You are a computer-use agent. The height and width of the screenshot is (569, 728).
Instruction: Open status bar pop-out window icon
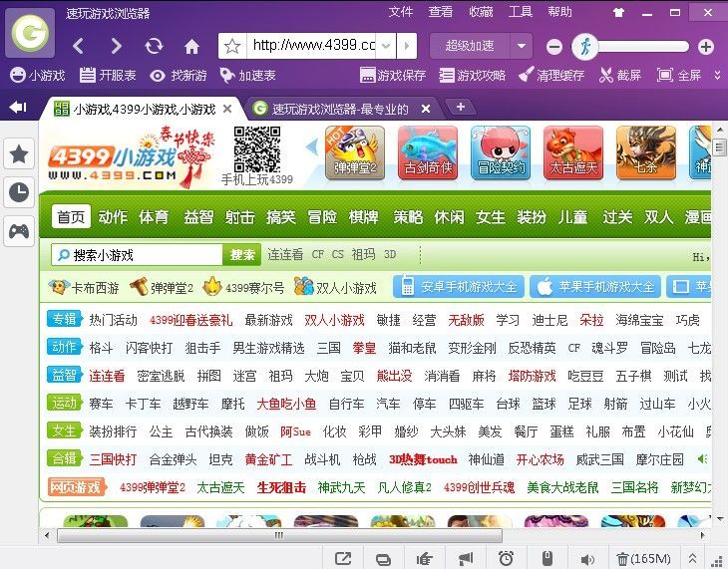coord(343,558)
